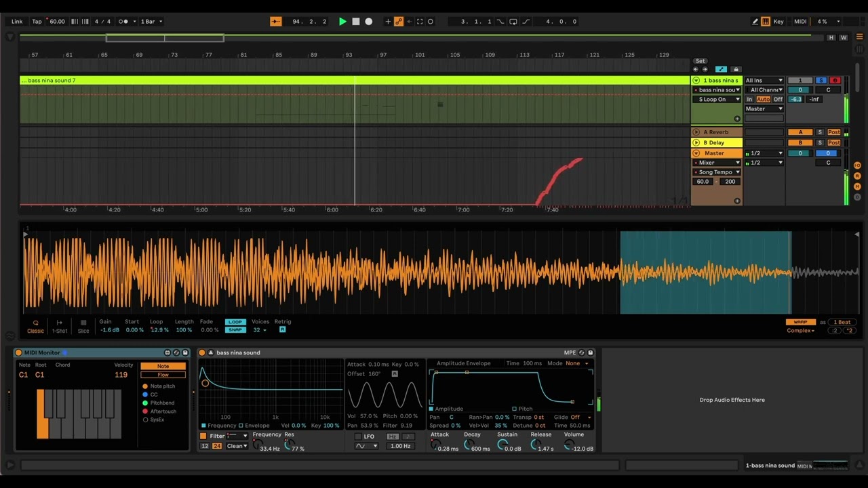Open the All Channels dropdown
Image resolution: width=868 pixels, height=488 pixels.
click(x=764, y=89)
